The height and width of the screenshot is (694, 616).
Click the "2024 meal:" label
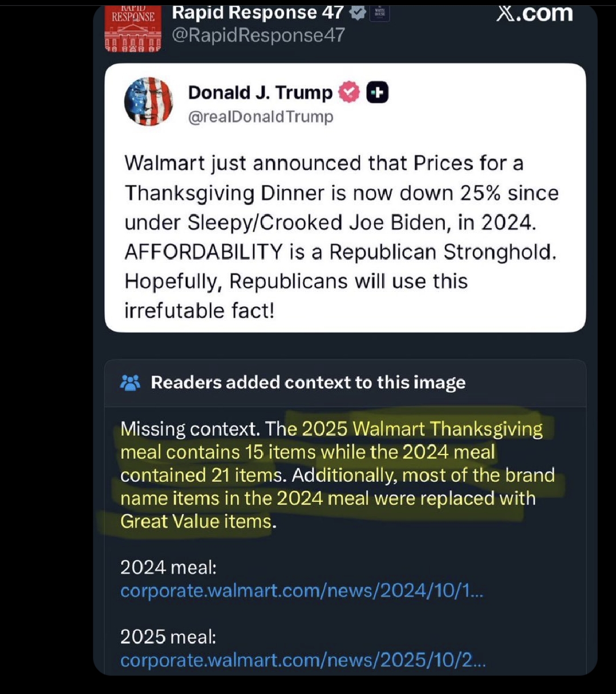tap(168, 567)
